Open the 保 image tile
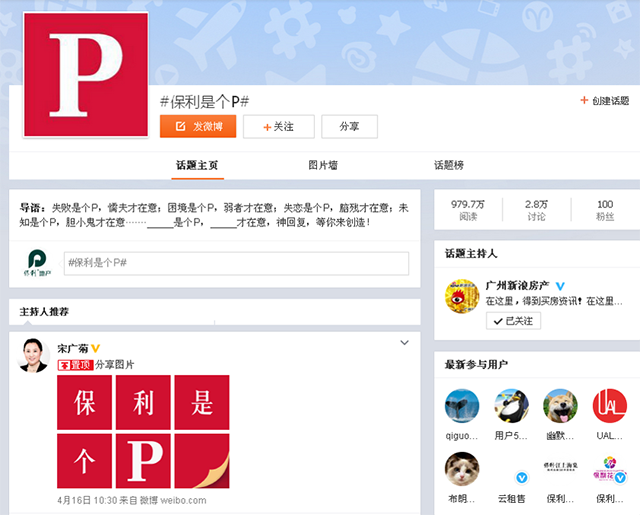The image size is (640, 515). tap(84, 402)
